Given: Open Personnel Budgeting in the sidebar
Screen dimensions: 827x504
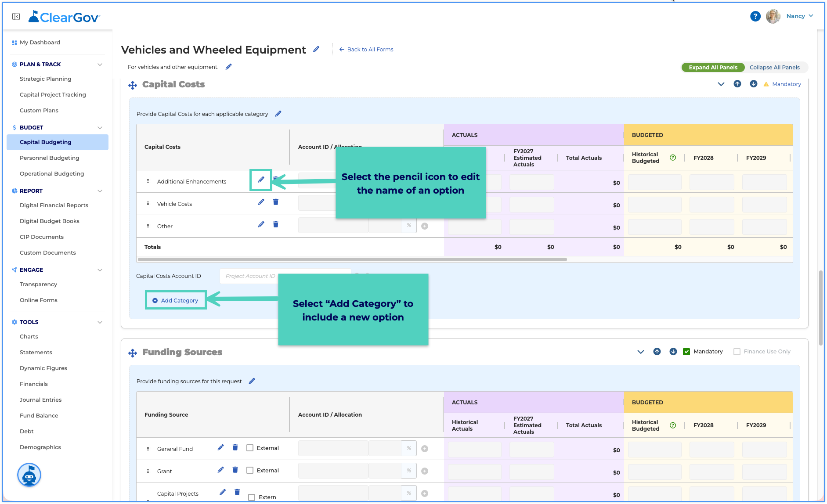Looking at the screenshot, I should click(x=50, y=158).
